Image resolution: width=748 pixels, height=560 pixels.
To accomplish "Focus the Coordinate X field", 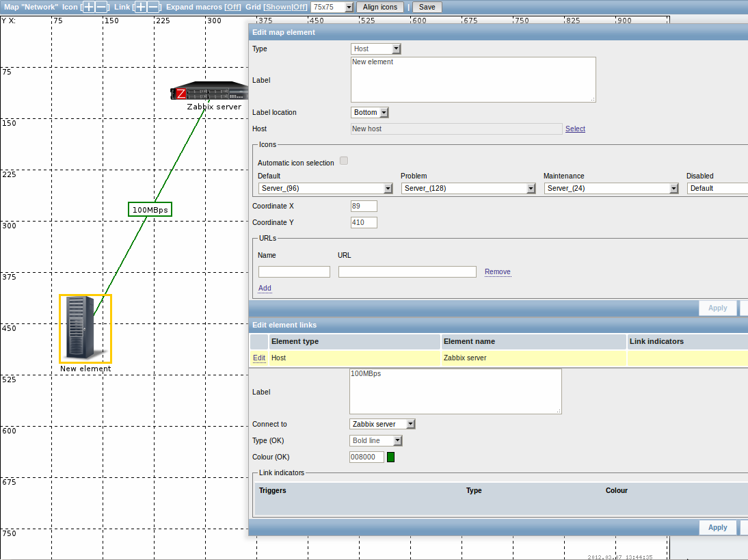I will click(364, 206).
